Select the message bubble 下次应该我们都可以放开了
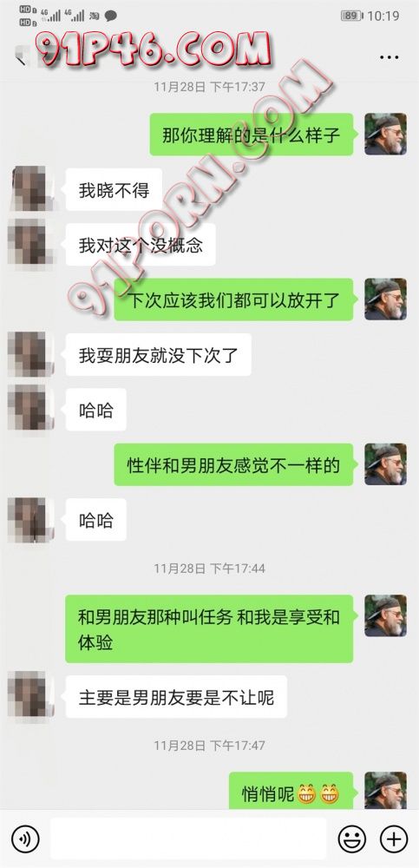 [233, 299]
